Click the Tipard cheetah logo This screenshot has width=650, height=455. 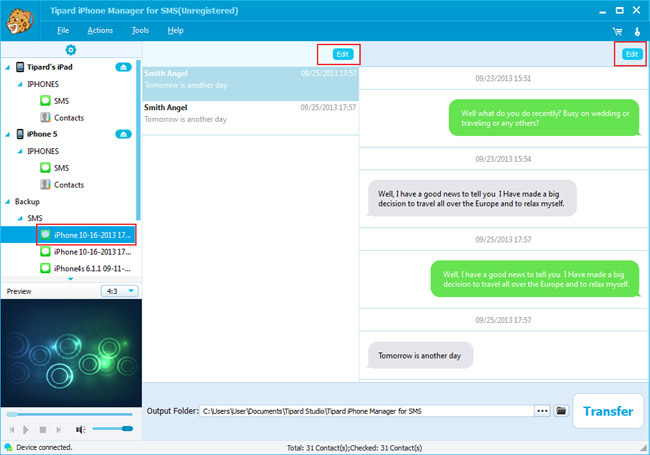coord(19,21)
